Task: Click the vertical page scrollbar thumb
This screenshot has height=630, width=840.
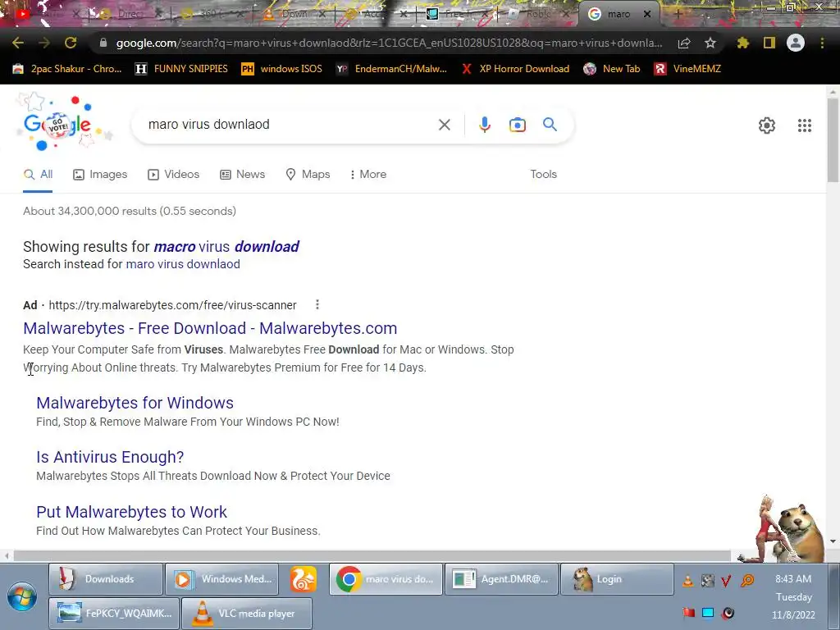Action: tap(833, 140)
